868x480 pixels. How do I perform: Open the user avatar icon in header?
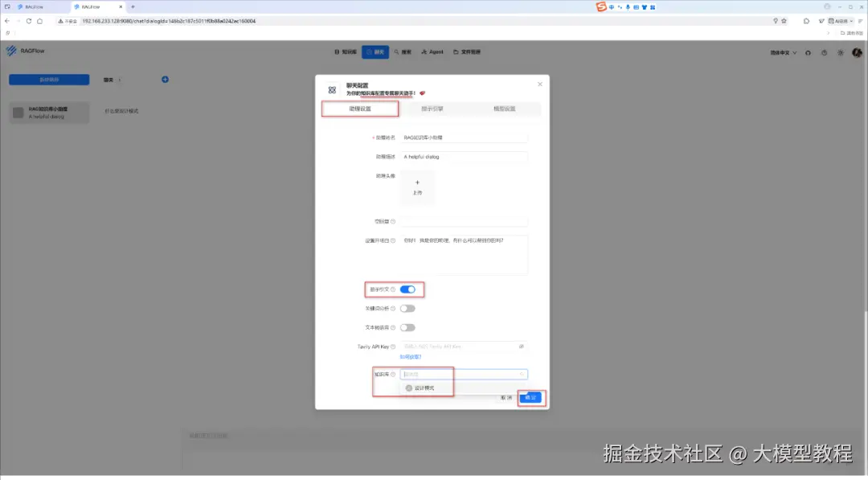tap(857, 52)
